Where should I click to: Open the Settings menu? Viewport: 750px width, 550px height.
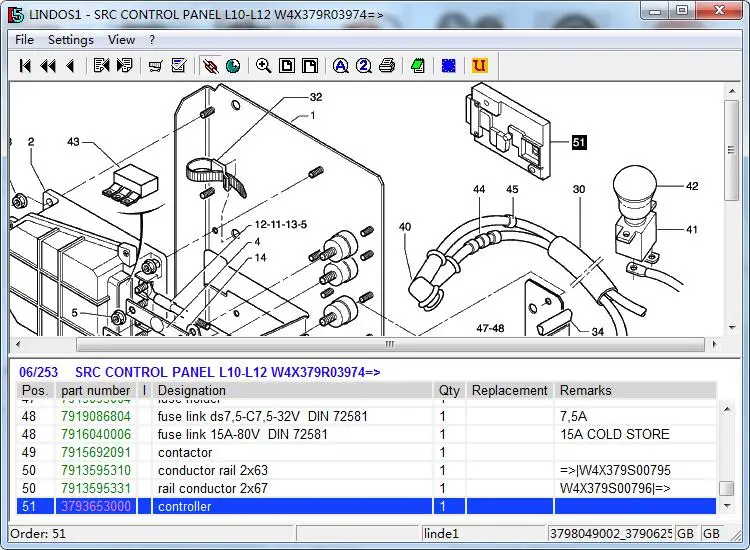coord(71,40)
